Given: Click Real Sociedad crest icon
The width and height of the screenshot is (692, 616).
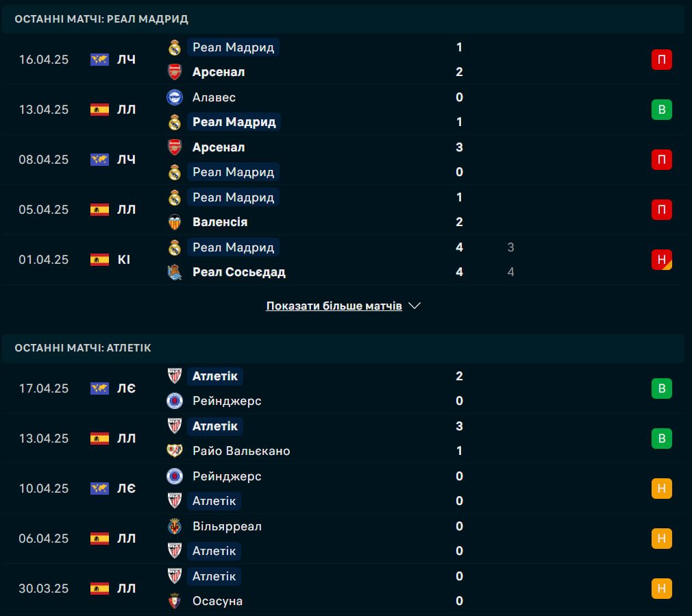Looking at the screenshot, I should click(175, 272).
